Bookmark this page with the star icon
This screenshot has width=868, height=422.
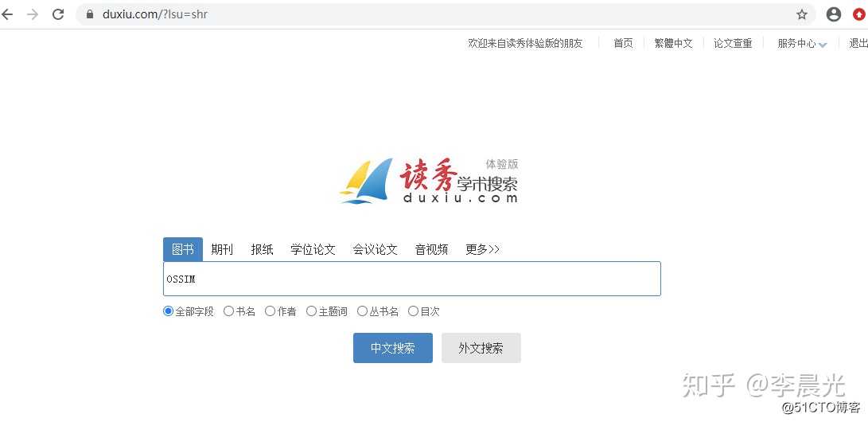click(x=802, y=14)
